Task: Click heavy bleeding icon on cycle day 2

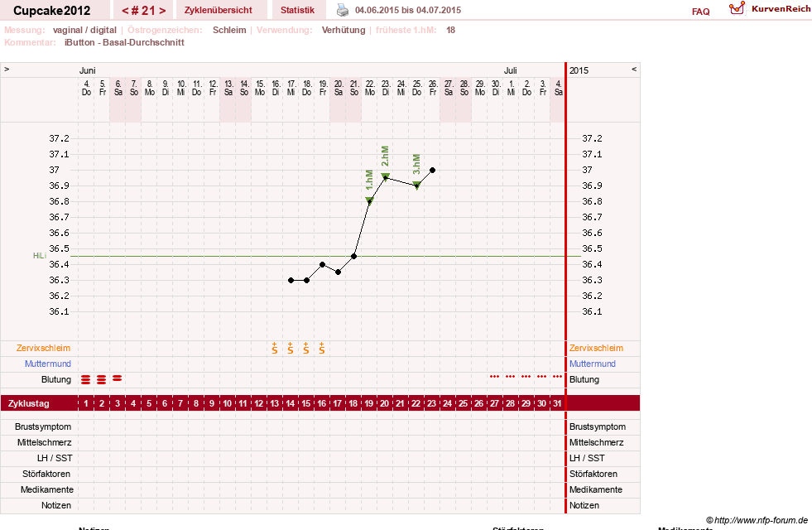Action: click(x=102, y=380)
